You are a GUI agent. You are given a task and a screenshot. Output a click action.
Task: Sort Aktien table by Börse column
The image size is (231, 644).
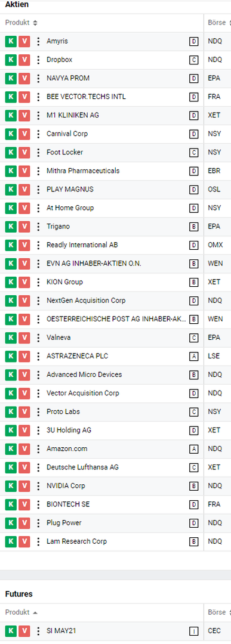pyautogui.click(x=218, y=23)
